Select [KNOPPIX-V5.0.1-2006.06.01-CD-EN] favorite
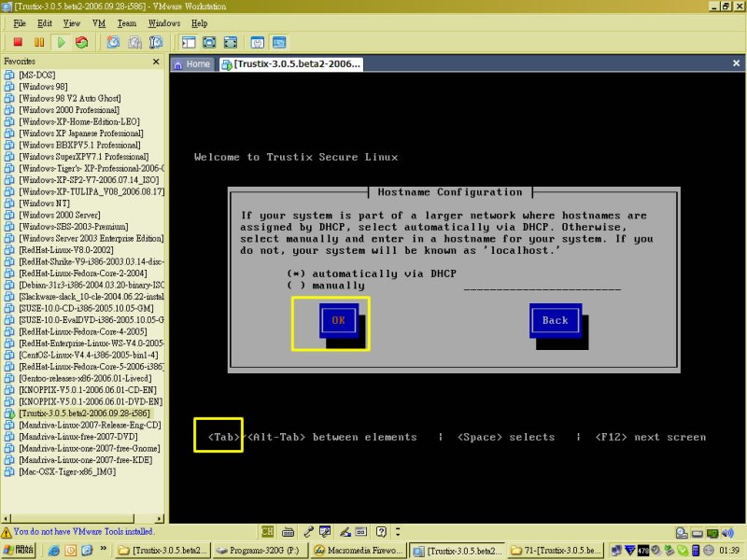 click(x=88, y=389)
